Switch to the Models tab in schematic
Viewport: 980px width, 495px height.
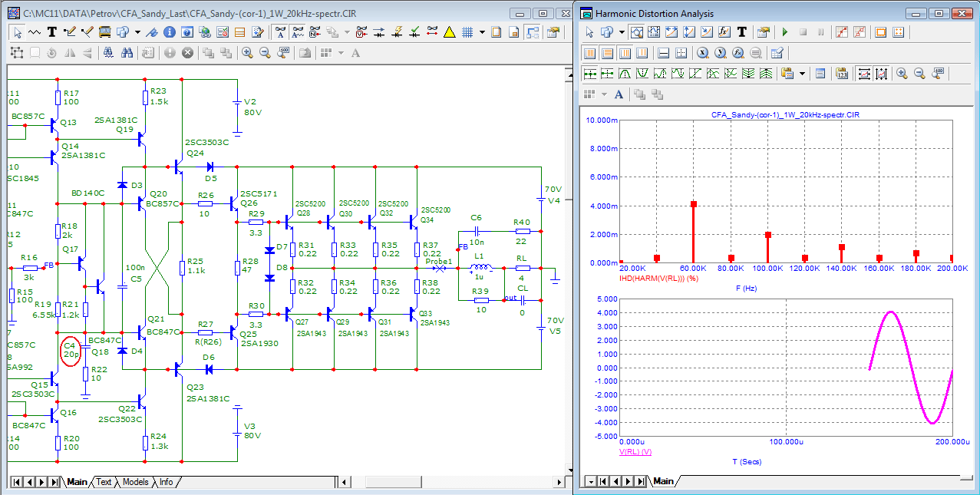(x=135, y=482)
